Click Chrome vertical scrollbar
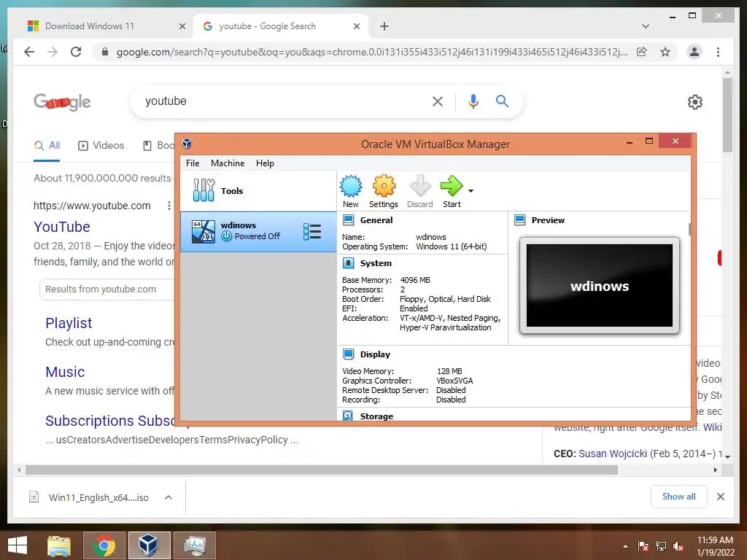This screenshot has height=560, width=747. click(x=727, y=114)
